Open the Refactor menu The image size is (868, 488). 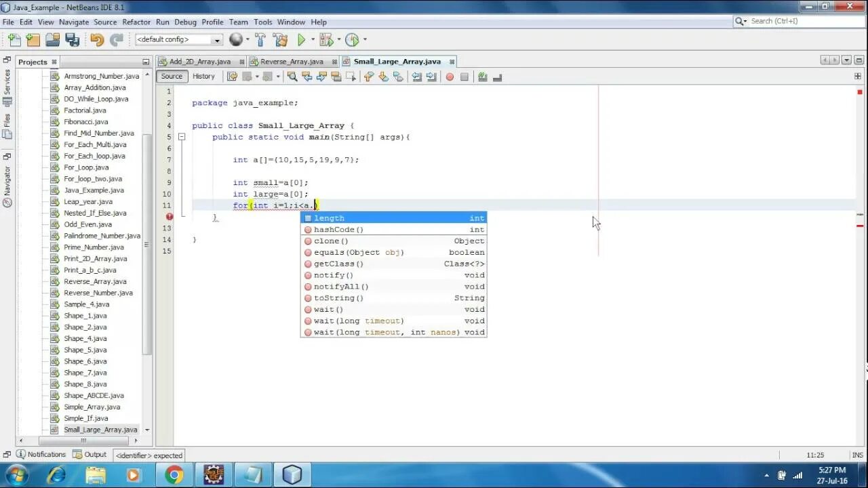pos(136,22)
